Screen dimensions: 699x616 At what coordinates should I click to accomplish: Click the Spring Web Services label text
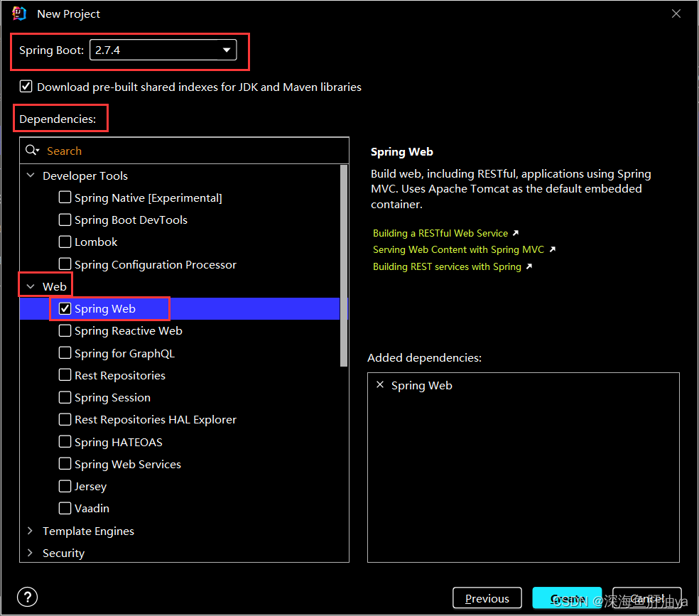pyautogui.click(x=127, y=464)
